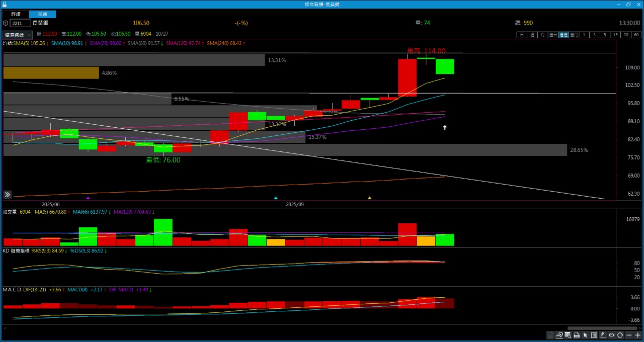
Task: Click the DIF(13-21) +3.66 label
Action: pyautogui.click(x=42, y=290)
